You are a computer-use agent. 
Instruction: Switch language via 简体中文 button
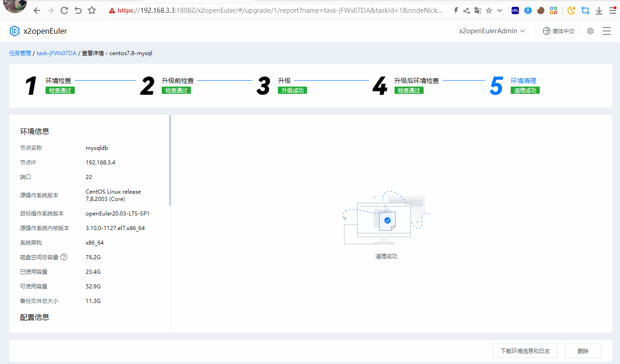click(559, 31)
